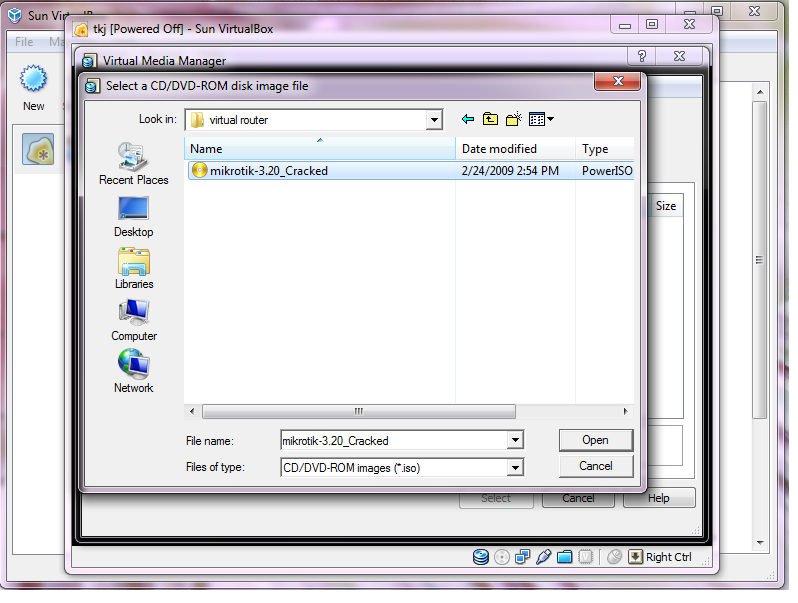
Task: Click the Size column header in Media Manager
Action: point(666,206)
